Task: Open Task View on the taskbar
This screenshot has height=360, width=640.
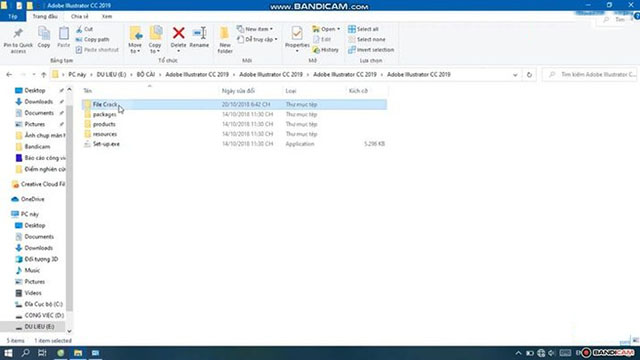Action: [x=42, y=353]
